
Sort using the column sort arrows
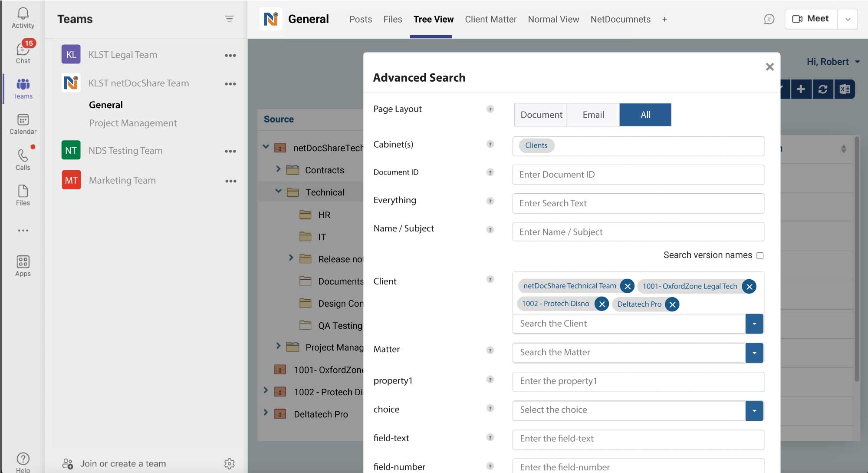click(843, 149)
